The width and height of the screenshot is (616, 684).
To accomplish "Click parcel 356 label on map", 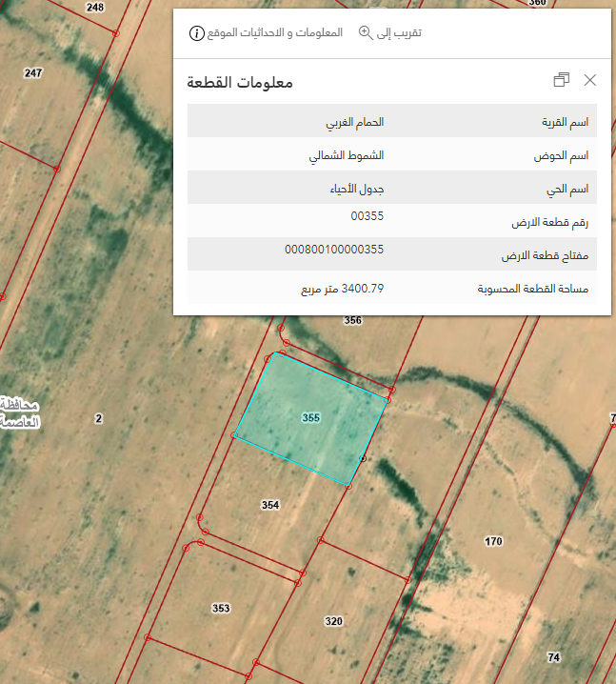I will pos(352,321).
